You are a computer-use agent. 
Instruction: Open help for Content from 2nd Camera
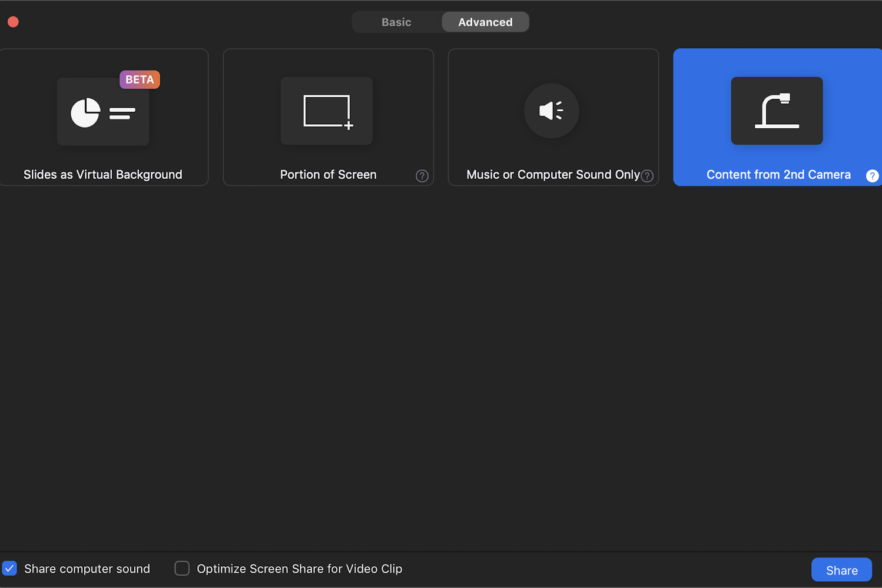pyautogui.click(x=872, y=176)
